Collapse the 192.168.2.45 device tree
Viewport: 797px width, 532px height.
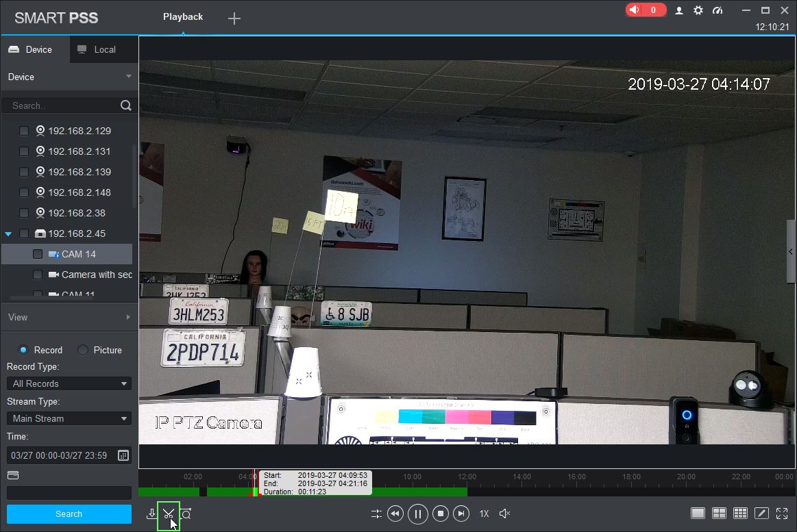pos(8,234)
